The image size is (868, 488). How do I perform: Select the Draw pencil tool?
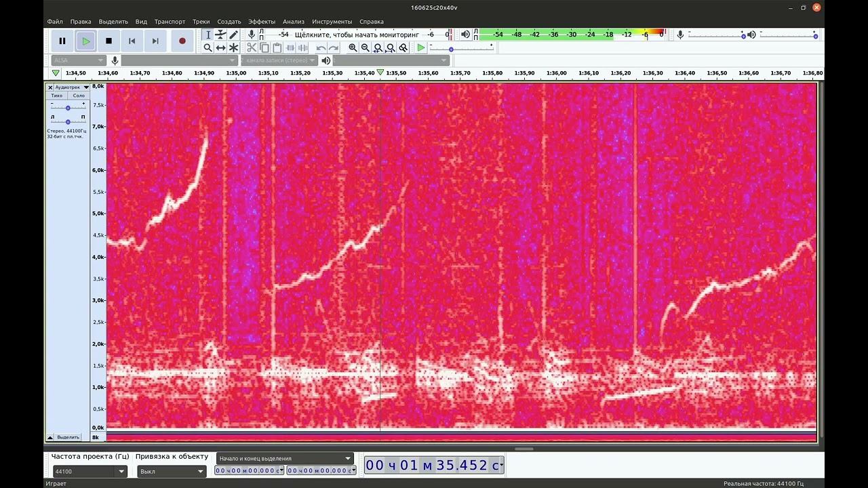[x=233, y=35]
